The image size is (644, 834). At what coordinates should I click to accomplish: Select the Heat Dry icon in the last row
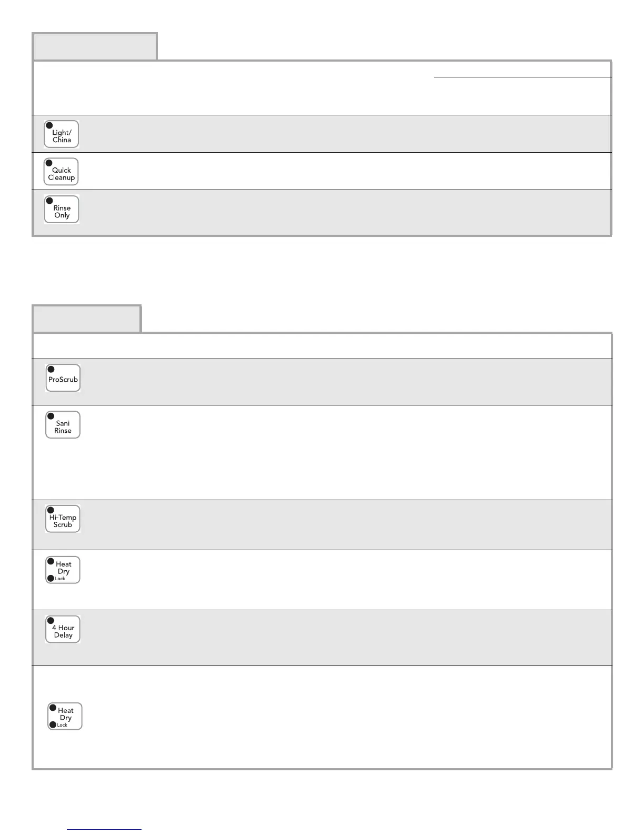[x=65, y=716]
